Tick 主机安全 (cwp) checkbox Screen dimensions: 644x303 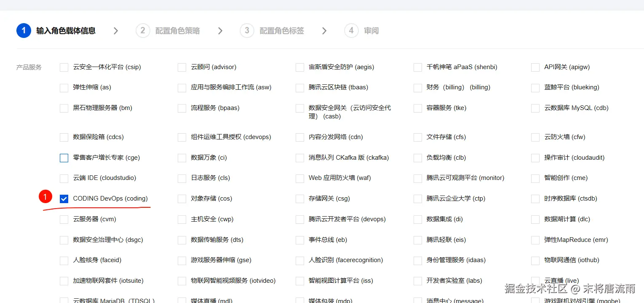point(182,220)
